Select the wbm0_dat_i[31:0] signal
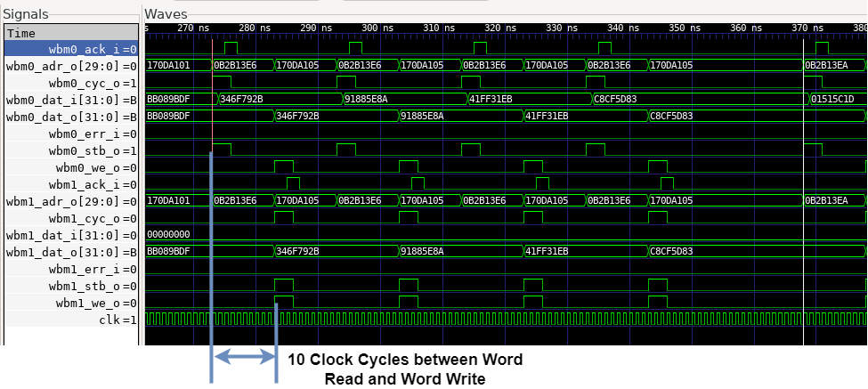The image size is (868, 389). pos(71,101)
